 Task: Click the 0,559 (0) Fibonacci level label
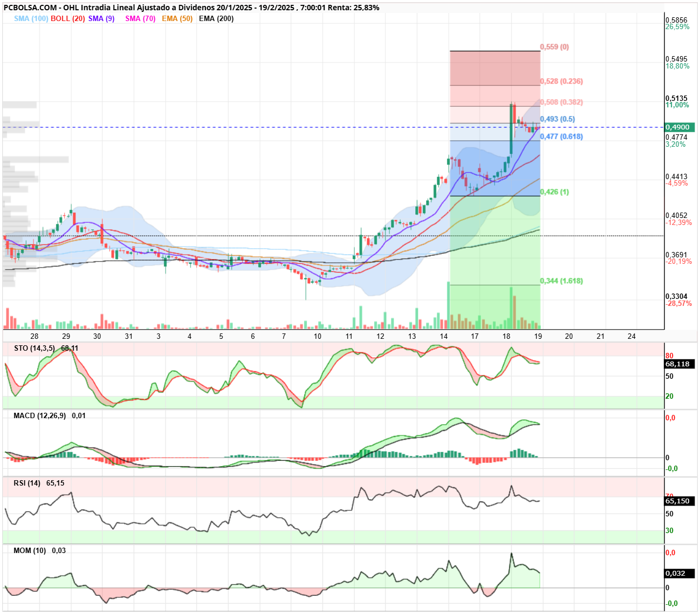(x=554, y=47)
